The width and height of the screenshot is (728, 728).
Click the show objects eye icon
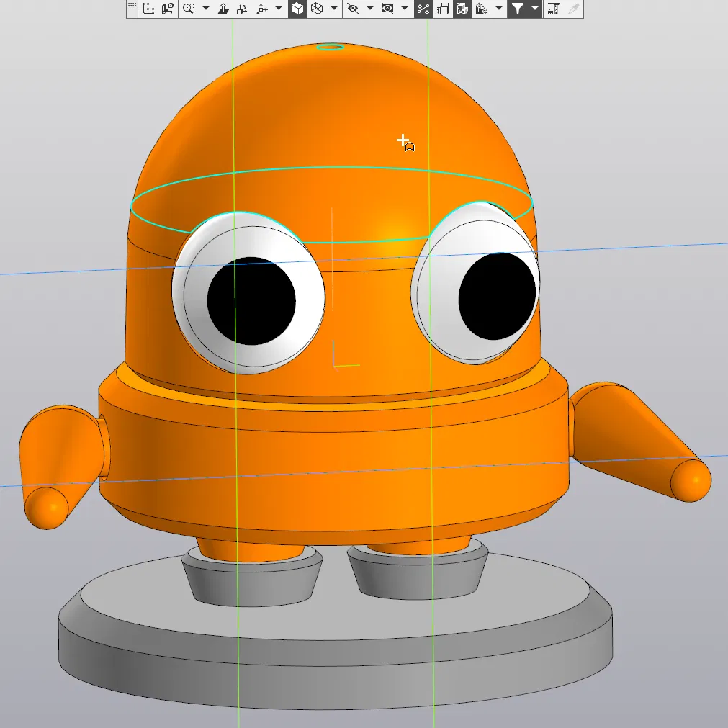click(x=387, y=9)
